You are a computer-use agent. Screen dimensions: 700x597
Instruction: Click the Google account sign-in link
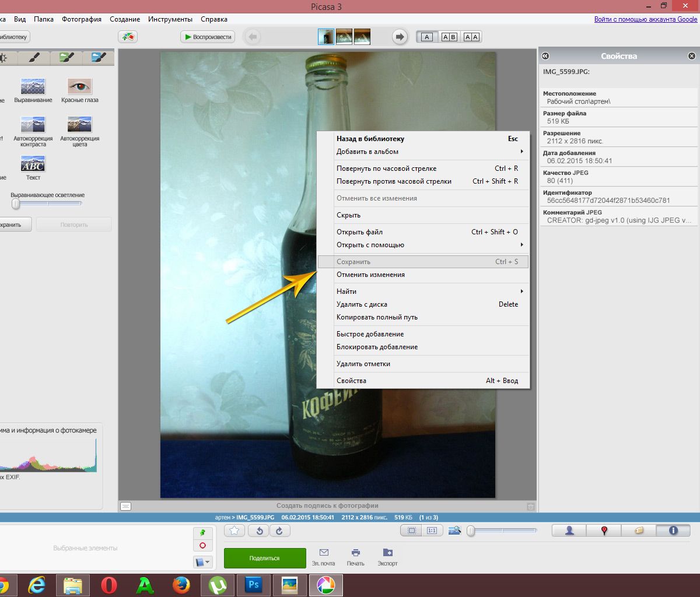click(x=645, y=19)
